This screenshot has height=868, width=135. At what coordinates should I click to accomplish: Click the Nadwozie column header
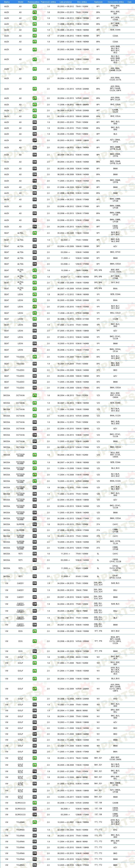tap(98, 2)
